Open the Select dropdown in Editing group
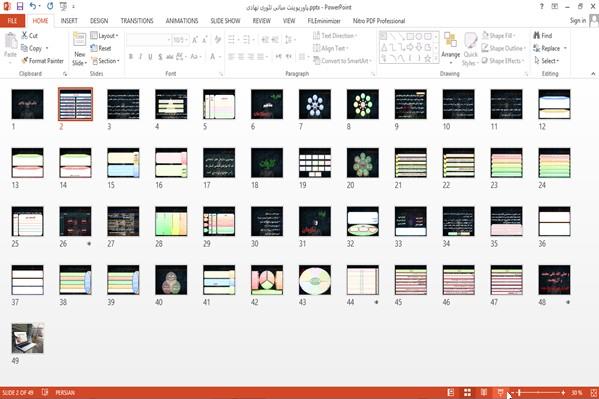 click(x=546, y=61)
